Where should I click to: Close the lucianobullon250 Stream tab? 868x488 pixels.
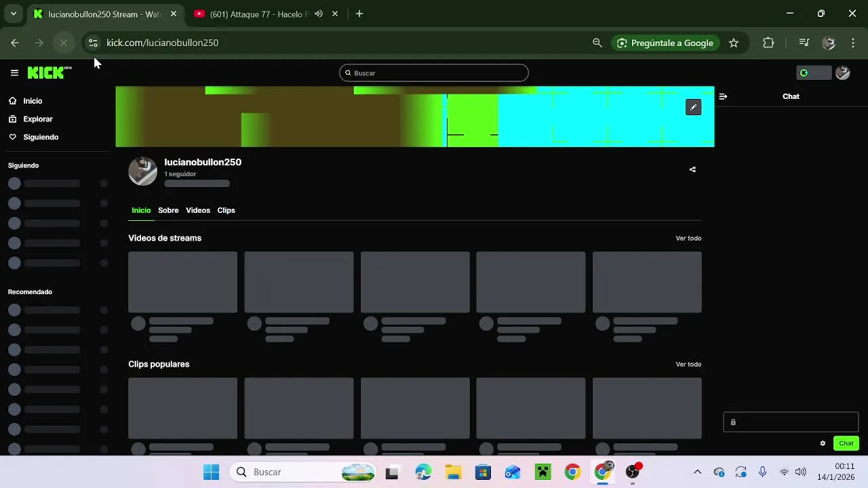174,14
